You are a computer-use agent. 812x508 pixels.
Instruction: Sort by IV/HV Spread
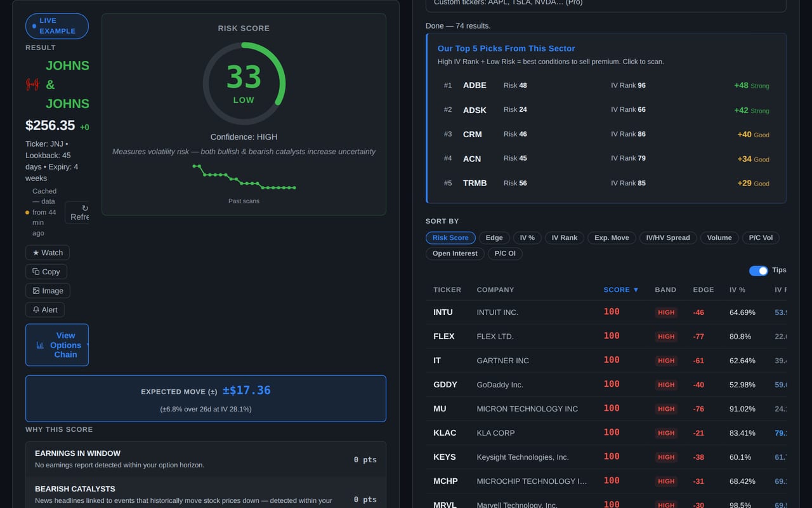668,237
